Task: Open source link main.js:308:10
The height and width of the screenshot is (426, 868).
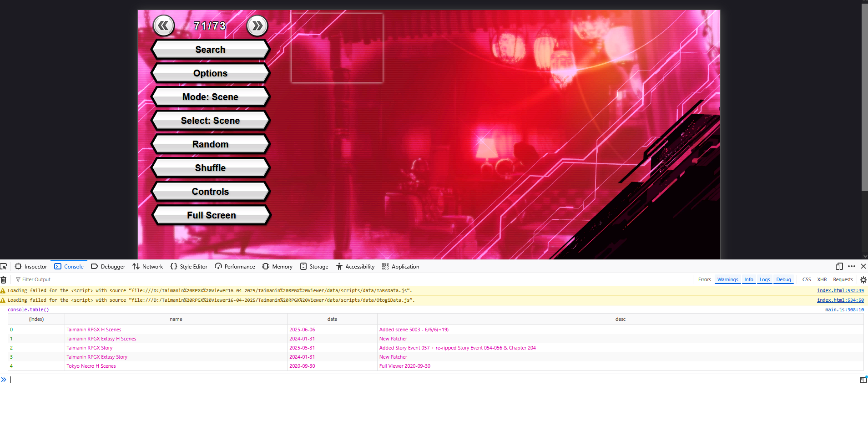Action: coord(844,309)
